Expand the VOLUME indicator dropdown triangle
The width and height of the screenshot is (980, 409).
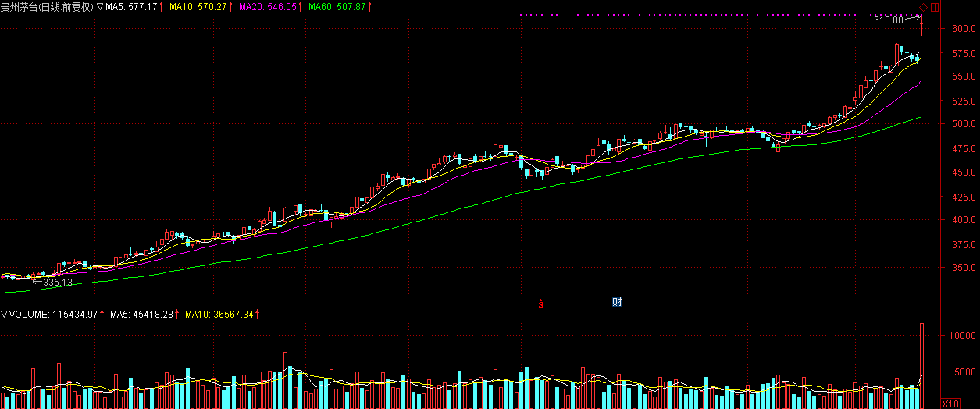[4, 314]
